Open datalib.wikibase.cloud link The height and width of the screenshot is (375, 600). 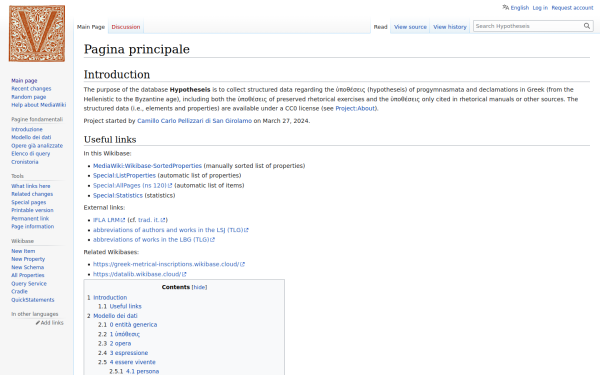[140, 274]
